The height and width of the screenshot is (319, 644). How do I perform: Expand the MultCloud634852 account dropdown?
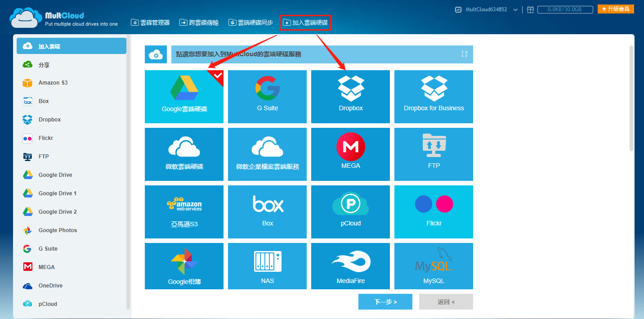tap(515, 9)
